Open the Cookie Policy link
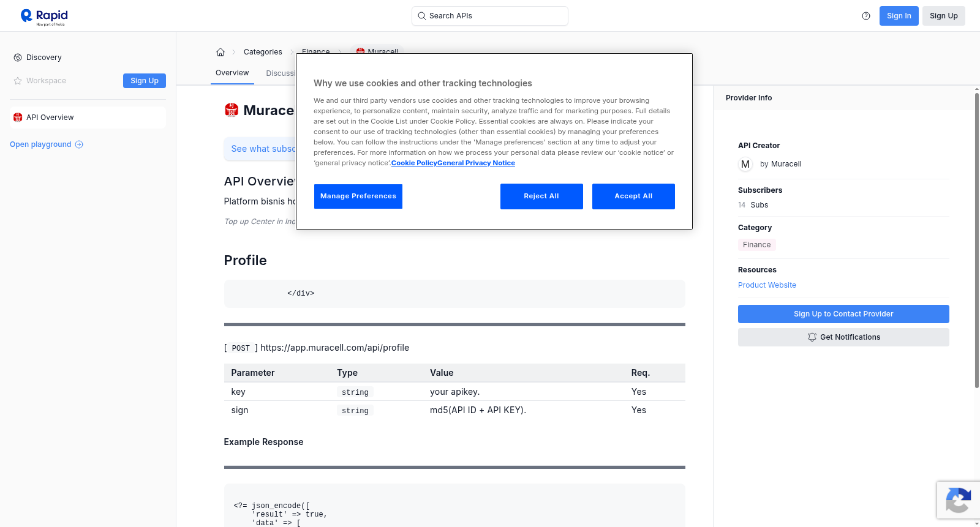The width and height of the screenshot is (980, 527). (x=414, y=163)
